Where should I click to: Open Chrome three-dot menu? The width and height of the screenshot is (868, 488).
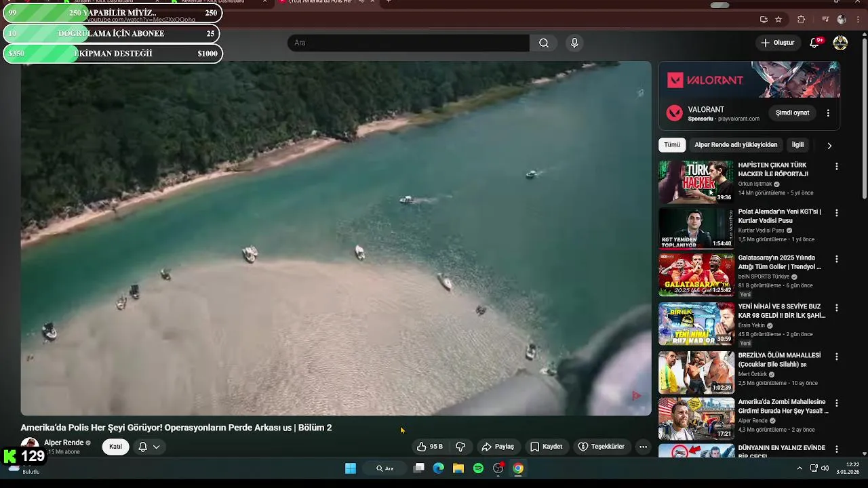[859, 20]
